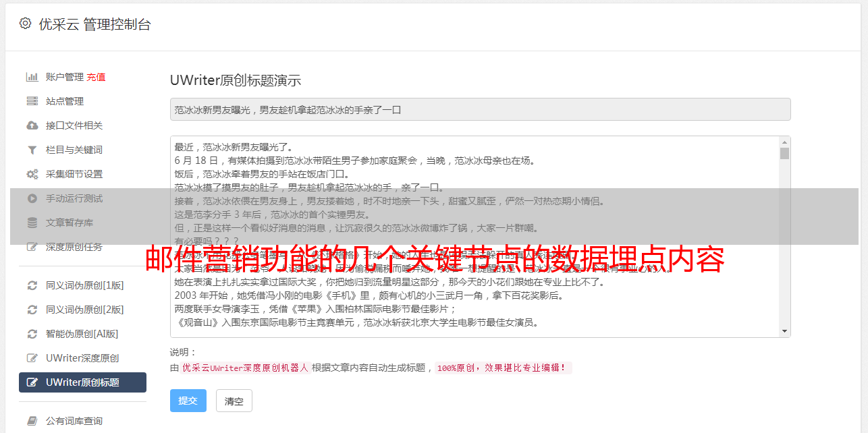Click the cloud upload icon for 接口文件相关
This screenshot has height=433, width=868.
(32, 125)
